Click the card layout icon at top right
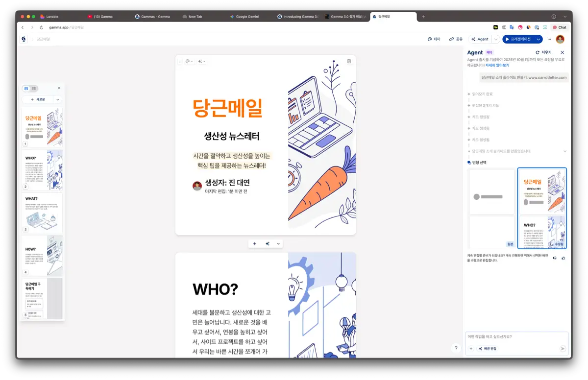The image size is (588, 380). 349,61
